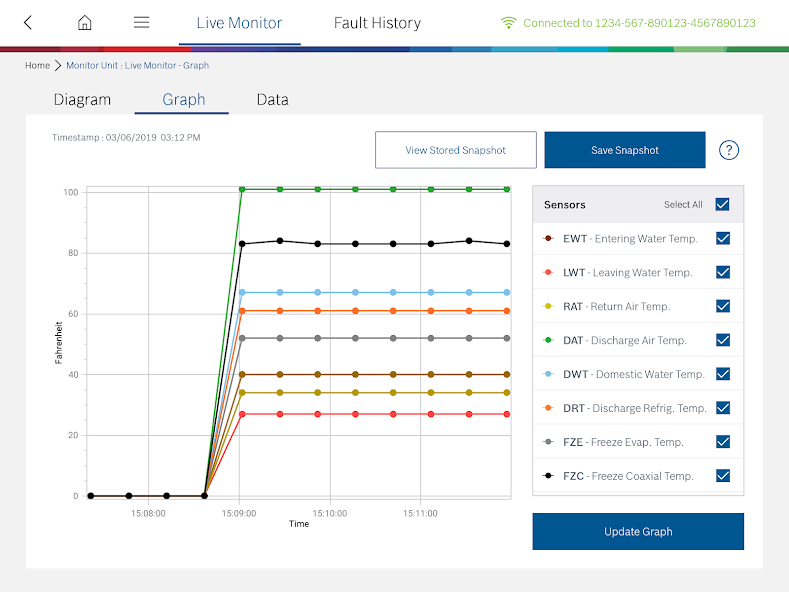This screenshot has width=789, height=592.
Task: Tap the back arrow icon
Action: [x=28, y=23]
